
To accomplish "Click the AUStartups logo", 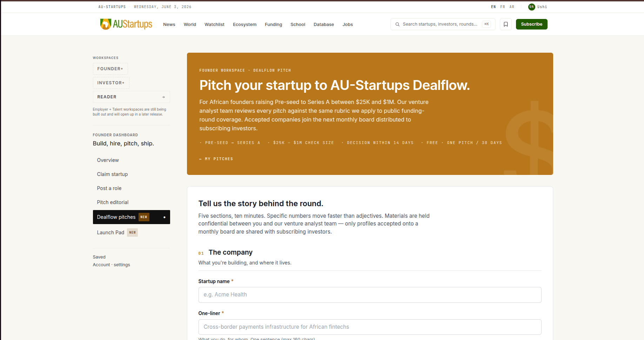I will pos(126,24).
